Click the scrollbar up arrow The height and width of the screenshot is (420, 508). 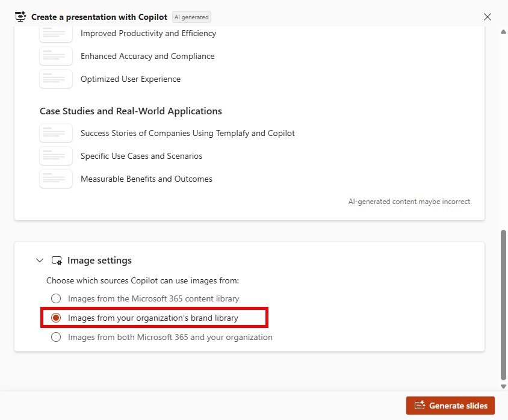point(503,32)
